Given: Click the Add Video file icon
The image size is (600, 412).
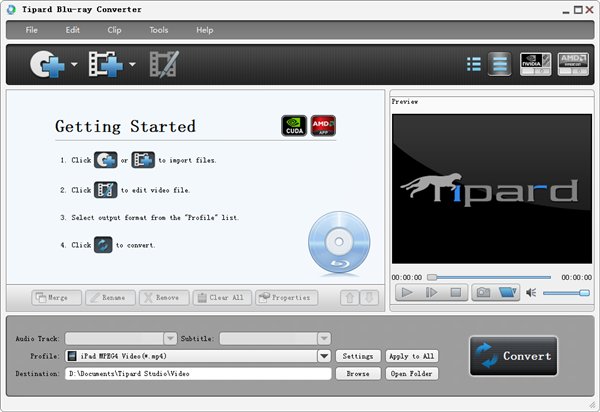Looking at the screenshot, I should point(106,64).
